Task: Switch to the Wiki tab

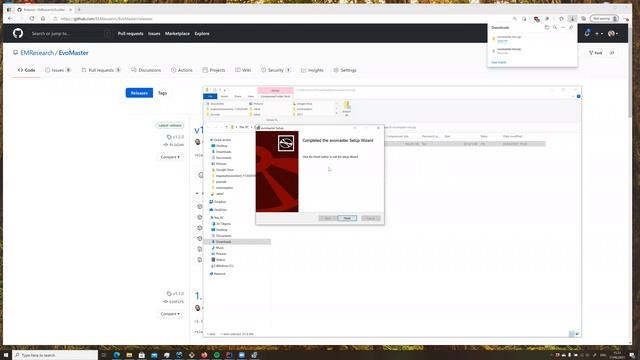Action: click(243, 70)
